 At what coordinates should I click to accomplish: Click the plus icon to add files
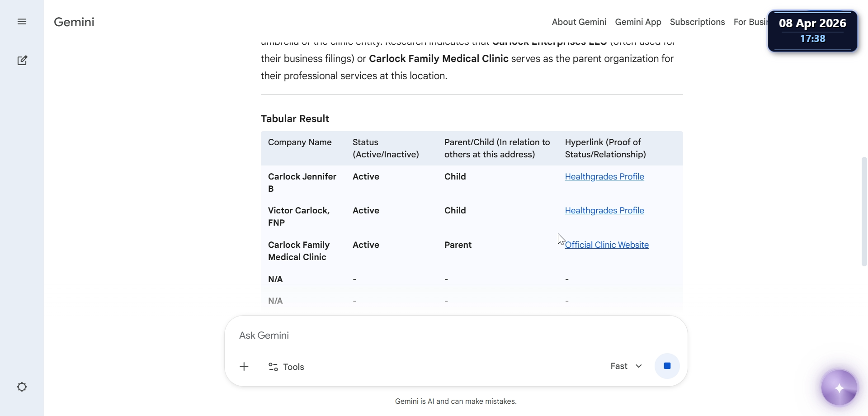pos(244,367)
